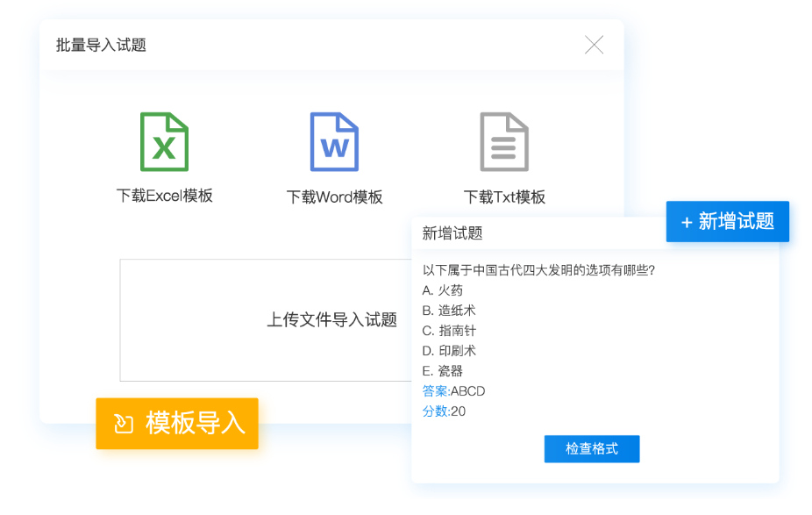Click the import icon on 模板导入
This screenshot has width=812, height=515.
pos(124,424)
